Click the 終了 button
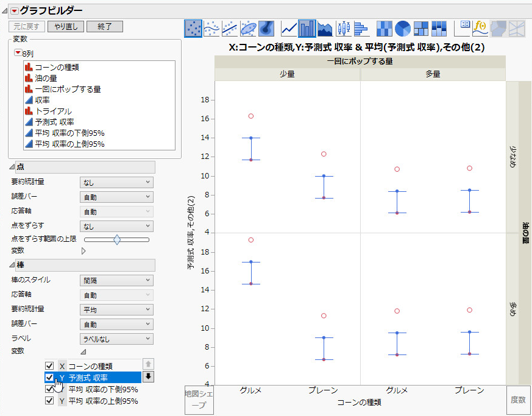 tap(104, 27)
